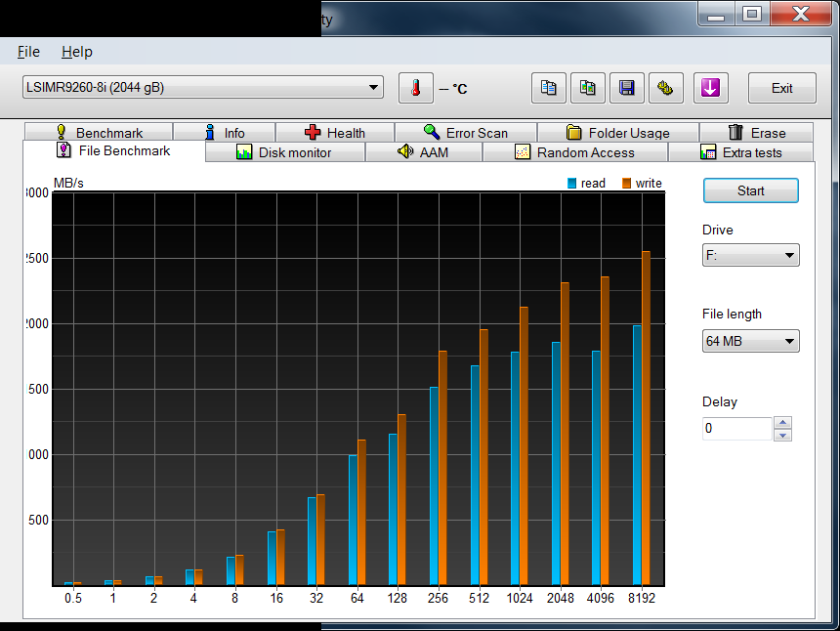Click the purple down-arrow minimize-to-tray icon
Viewport: 840px width, 631px height.
click(710, 88)
